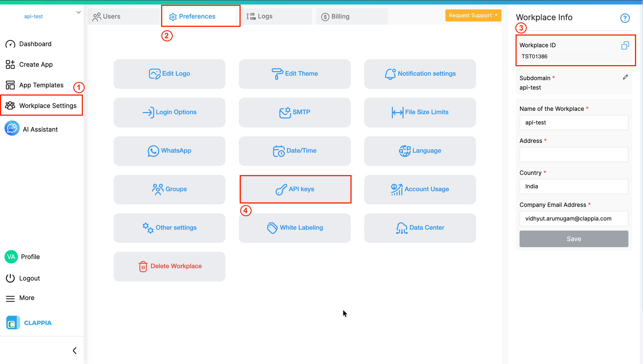Open API keys settings

(295, 189)
